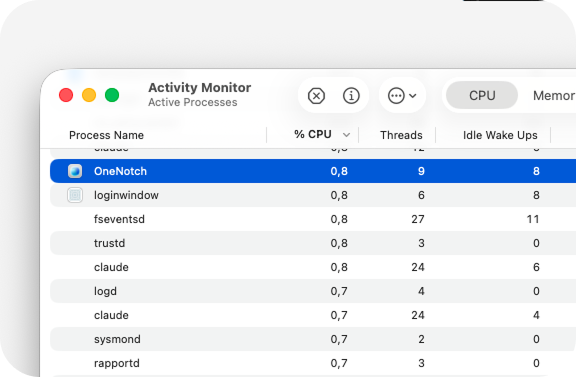Close the Activity Monitor window
This screenshot has height=377, width=576.
[66, 95]
